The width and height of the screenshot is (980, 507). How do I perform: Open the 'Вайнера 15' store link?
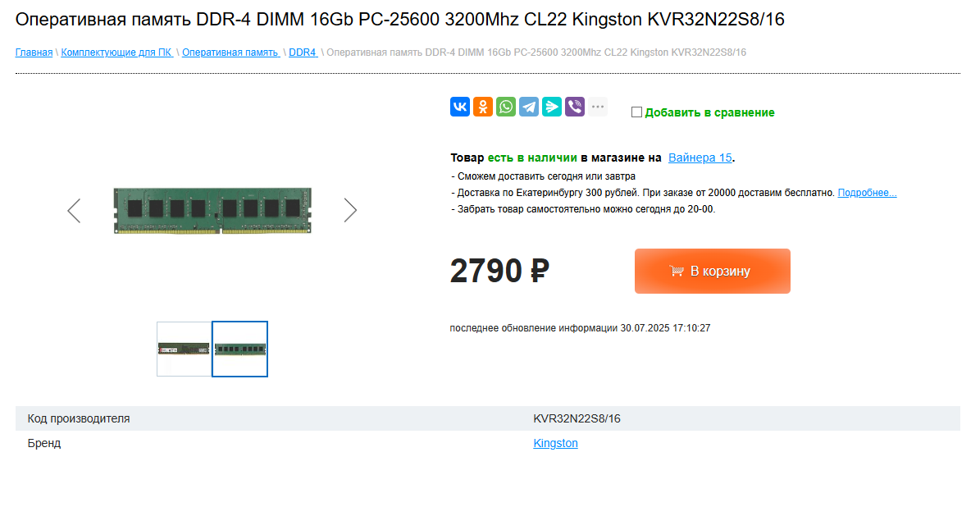pos(700,158)
